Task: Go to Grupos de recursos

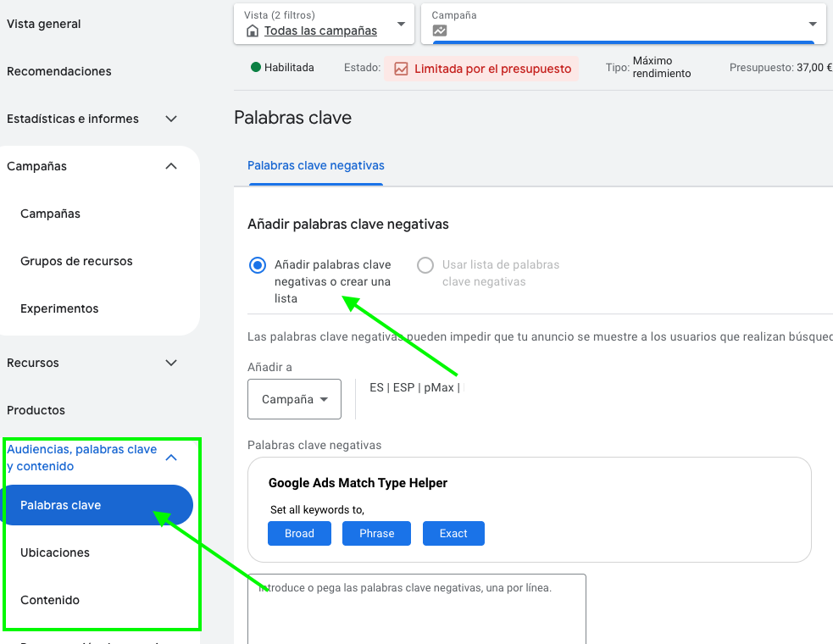Action: tap(76, 261)
